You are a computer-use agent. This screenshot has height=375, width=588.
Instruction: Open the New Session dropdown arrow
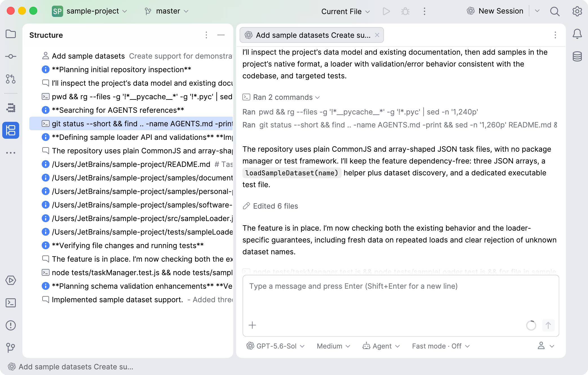click(x=537, y=11)
